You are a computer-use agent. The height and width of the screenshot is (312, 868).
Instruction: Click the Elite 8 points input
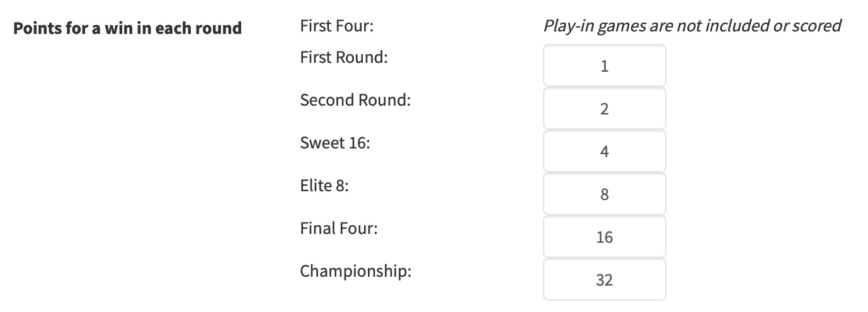[x=604, y=194]
